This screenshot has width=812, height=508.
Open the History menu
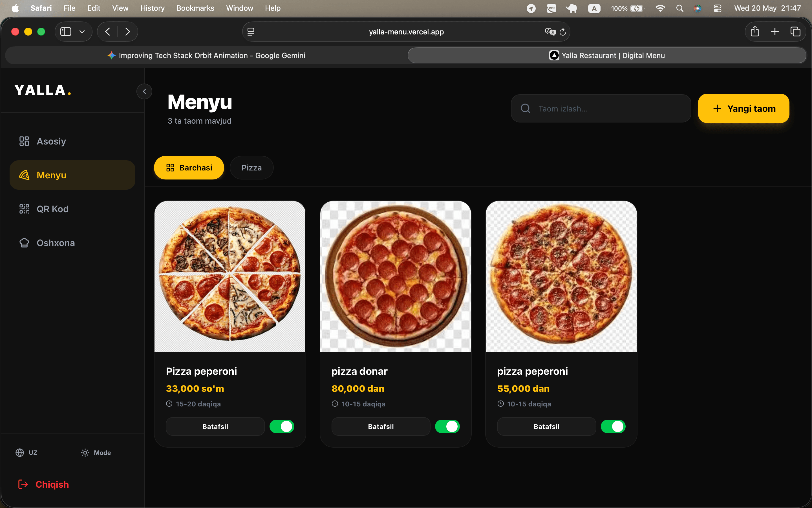point(152,8)
